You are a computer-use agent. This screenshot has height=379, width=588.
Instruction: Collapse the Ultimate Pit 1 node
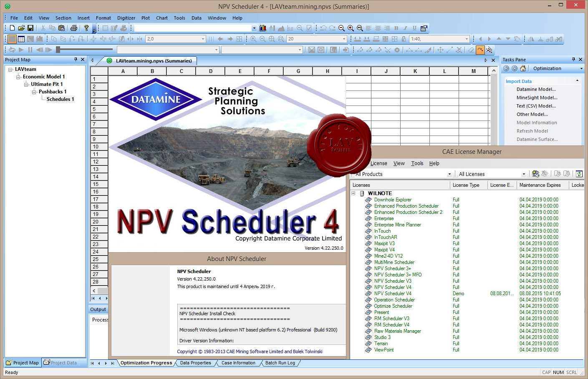[26, 84]
